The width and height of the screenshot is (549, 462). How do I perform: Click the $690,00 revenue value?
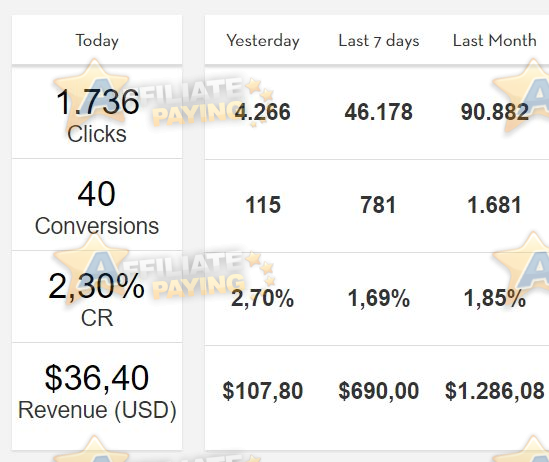[x=378, y=391]
